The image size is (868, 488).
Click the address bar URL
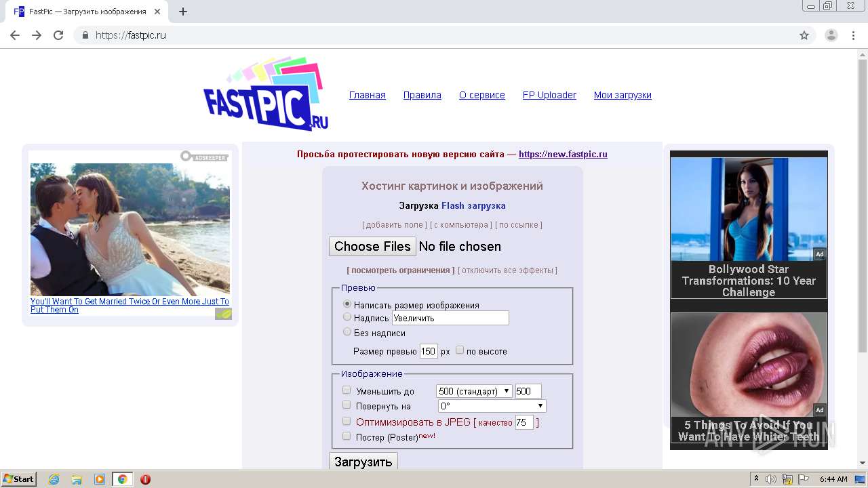[x=131, y=35]
